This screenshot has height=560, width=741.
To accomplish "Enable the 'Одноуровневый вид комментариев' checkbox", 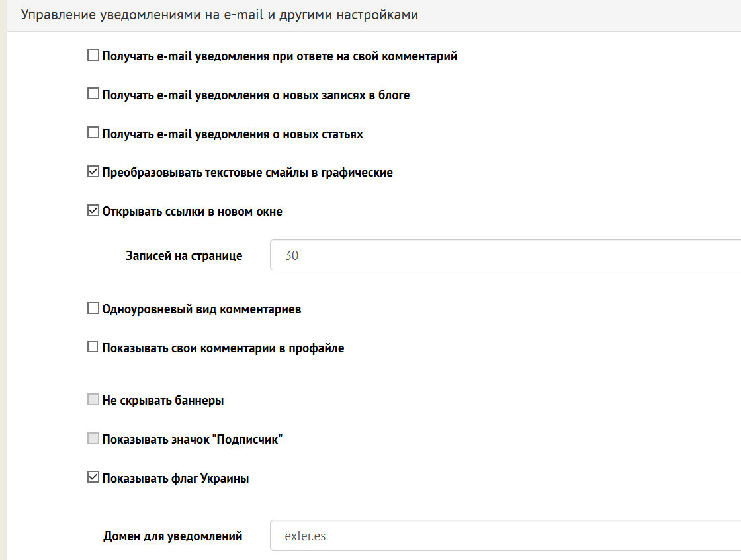I will tap(93, 309).
